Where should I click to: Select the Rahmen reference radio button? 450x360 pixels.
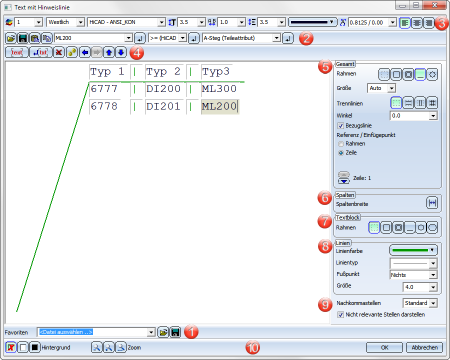(341, 144)
